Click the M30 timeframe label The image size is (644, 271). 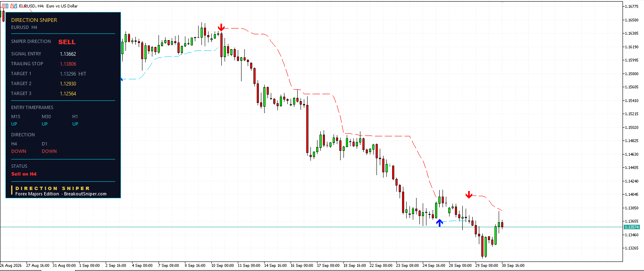tap(47, 116)
